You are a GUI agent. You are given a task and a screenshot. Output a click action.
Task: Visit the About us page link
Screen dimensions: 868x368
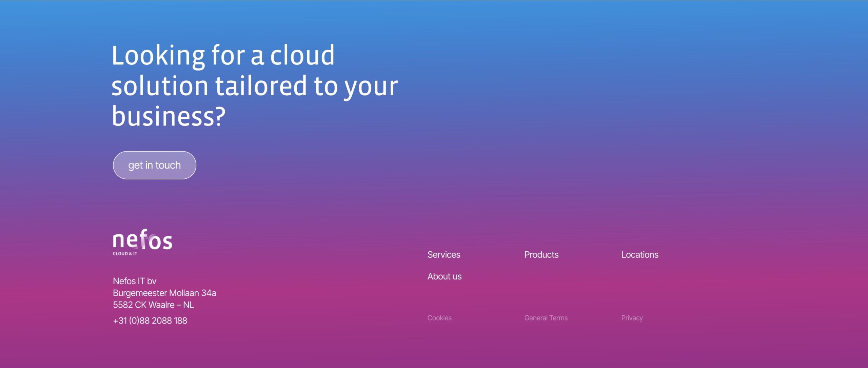tap(445, 276)
